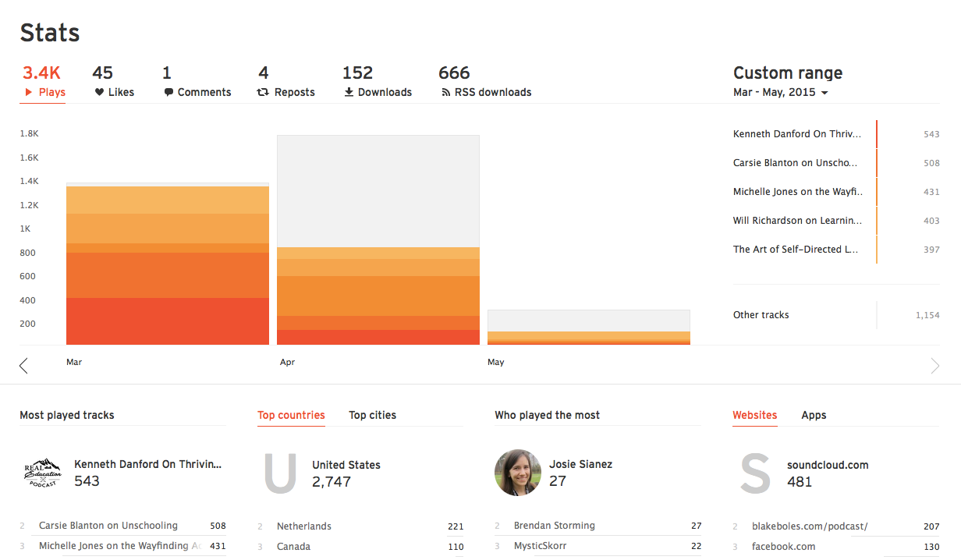Switch to the Apps tab
This screenshot has height=560, width=961.
[x=814, y=415]
